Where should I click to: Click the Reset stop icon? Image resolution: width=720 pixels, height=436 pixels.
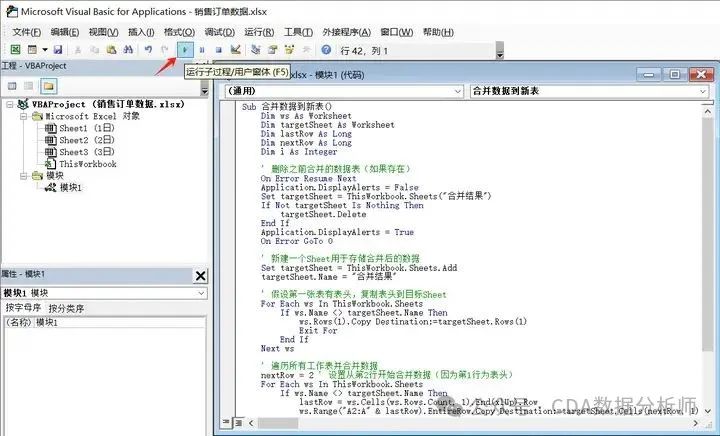click(x=219, y=50)
